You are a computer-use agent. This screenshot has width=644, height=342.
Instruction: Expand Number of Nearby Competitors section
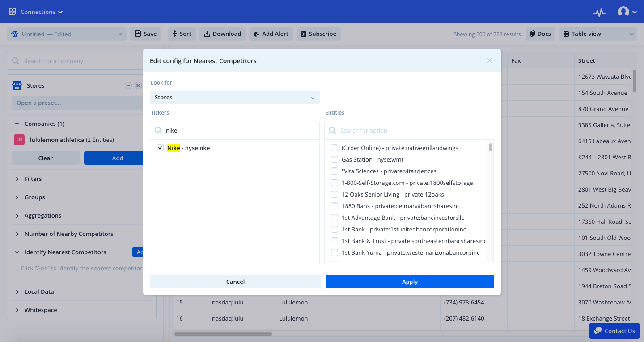17,234
